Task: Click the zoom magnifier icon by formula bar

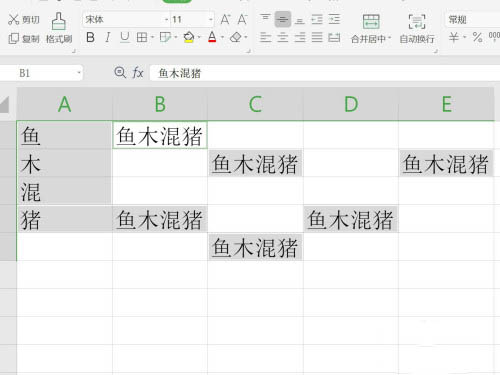Action: [120, 72]
